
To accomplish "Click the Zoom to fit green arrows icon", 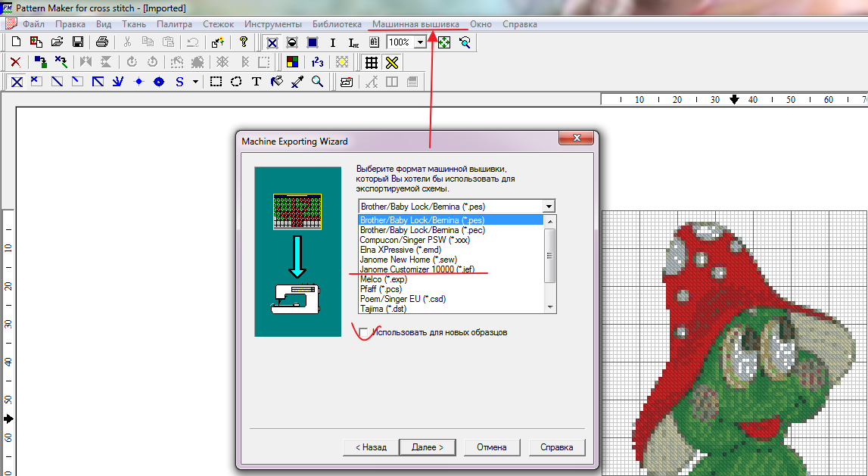I will [444, 42].
